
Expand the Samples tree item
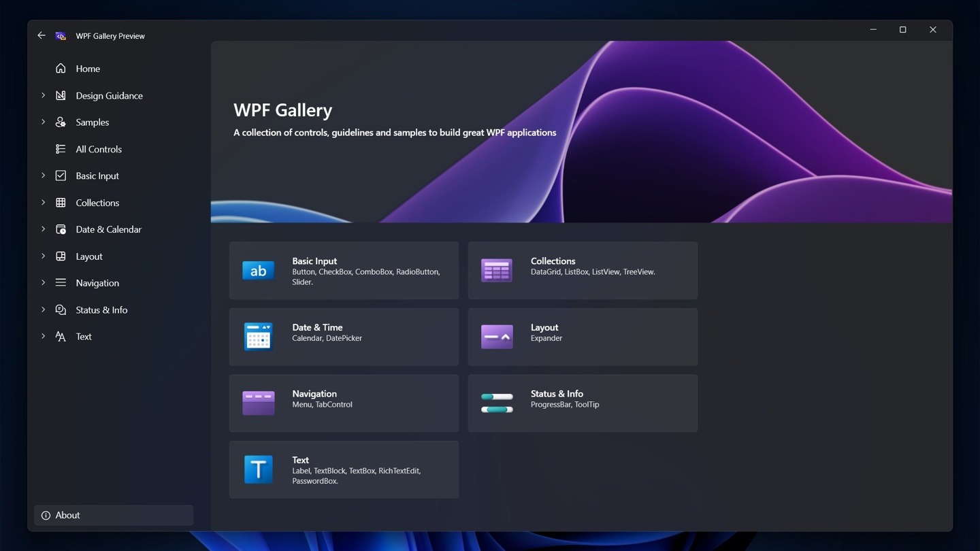point(43,122)
